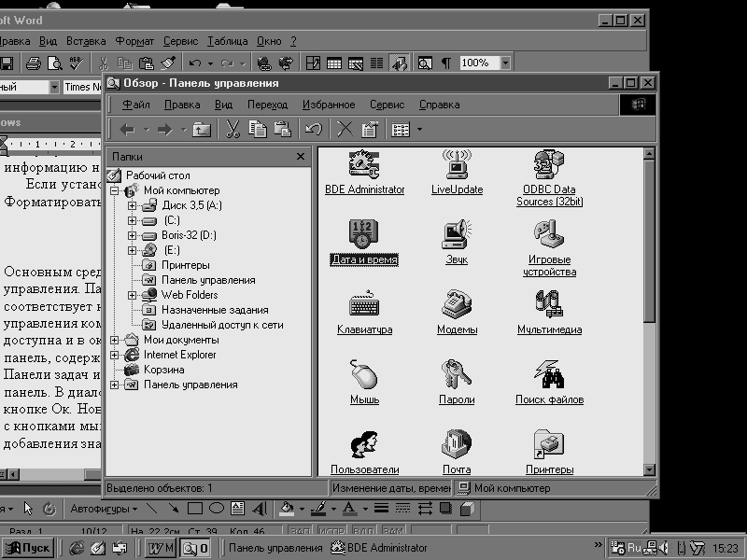Open the Переход menu in Explorer

tap(267, 105)
